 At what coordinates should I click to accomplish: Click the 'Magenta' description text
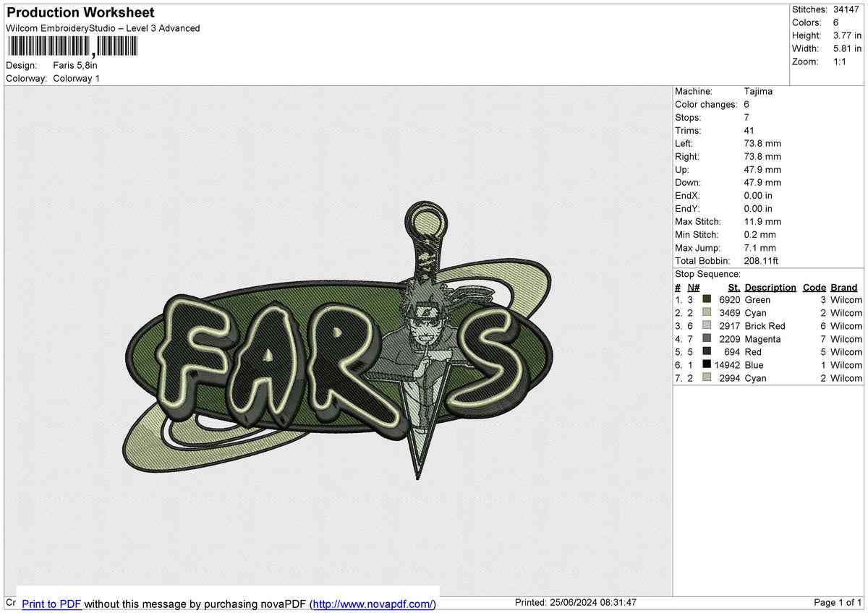coord(762,339)
